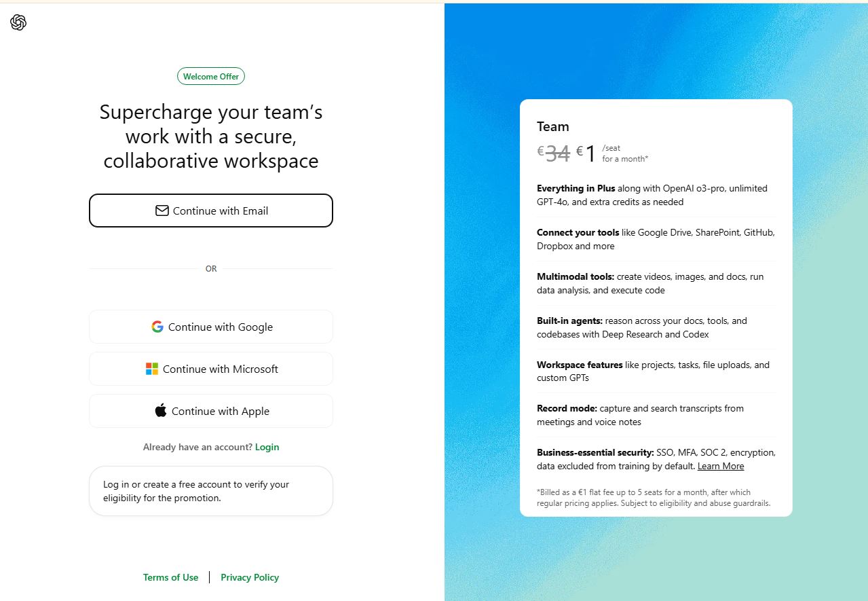Open the Login link
This screenshot has height=601, width=868.
tap(267, 447)
